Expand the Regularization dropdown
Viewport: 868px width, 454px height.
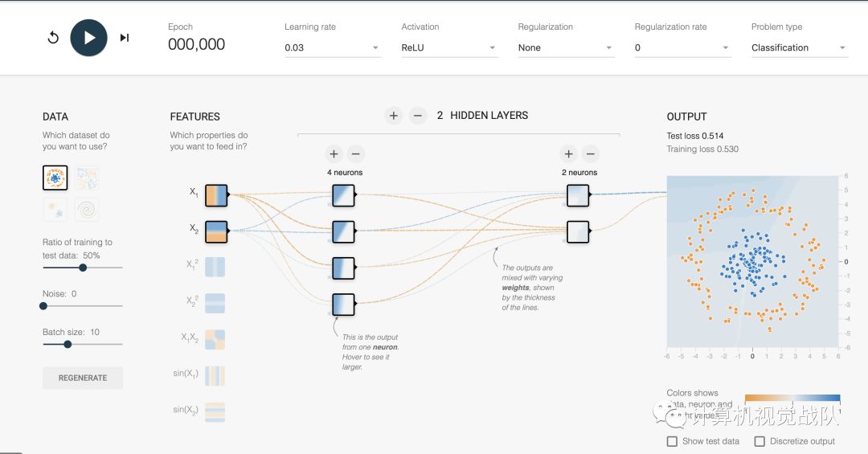[x=565, y=48]
